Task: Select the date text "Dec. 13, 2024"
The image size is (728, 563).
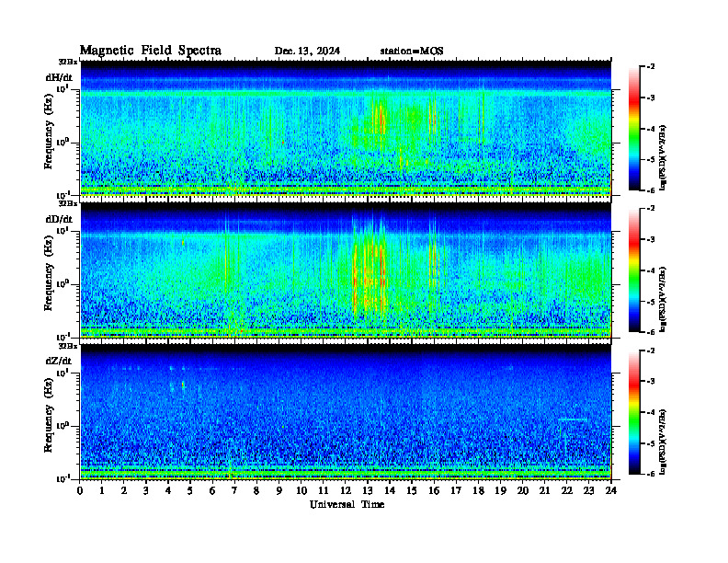Action: (x=307, y=51)
